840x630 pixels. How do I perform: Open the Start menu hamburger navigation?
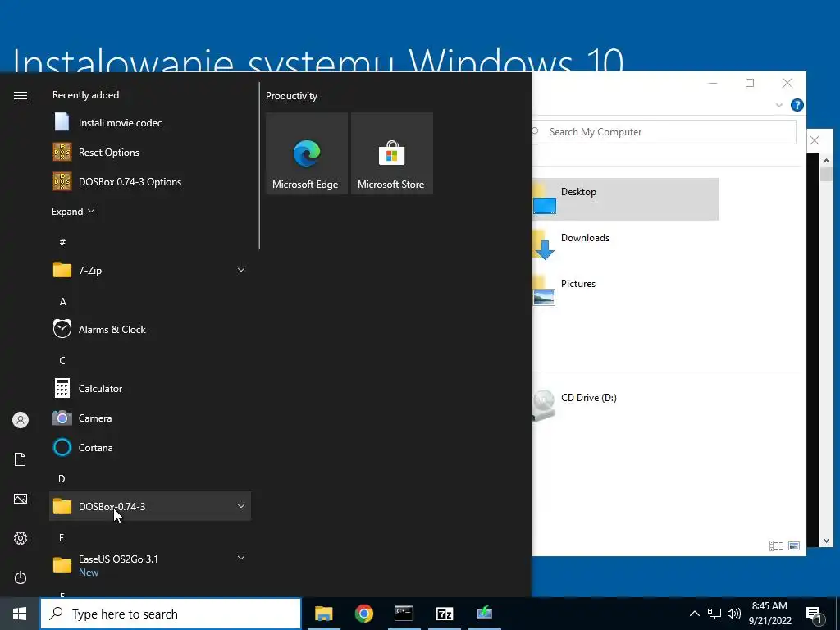point(21,95)
